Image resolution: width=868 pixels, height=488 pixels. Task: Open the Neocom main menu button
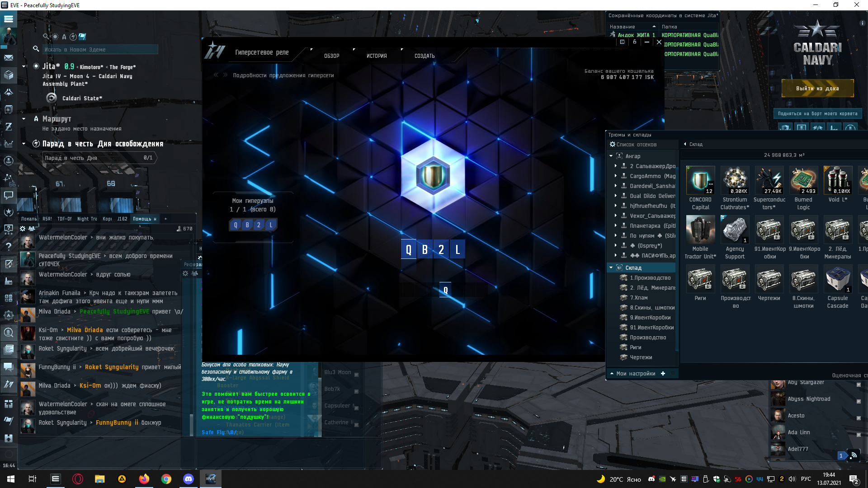[8, 19]
